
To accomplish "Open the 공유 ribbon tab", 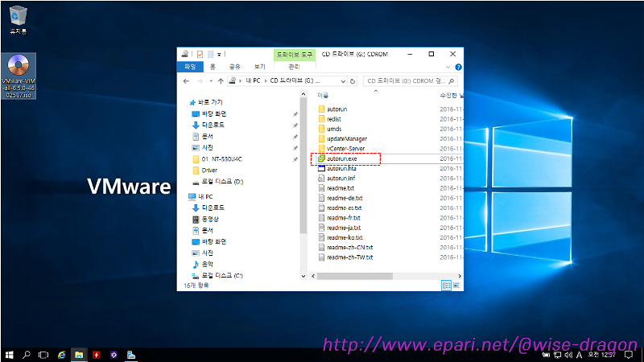I will [x=234, y=67].
